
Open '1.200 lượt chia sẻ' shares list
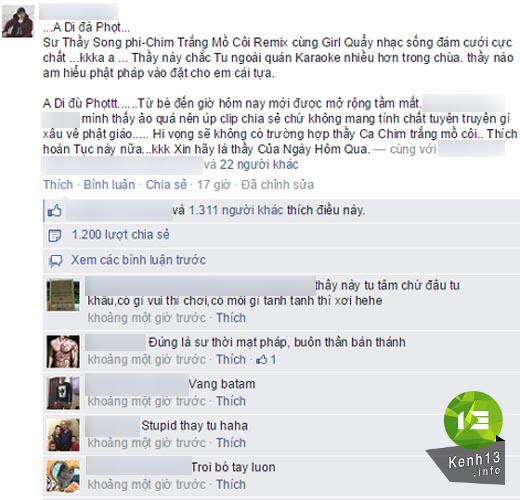pos(121,235)
